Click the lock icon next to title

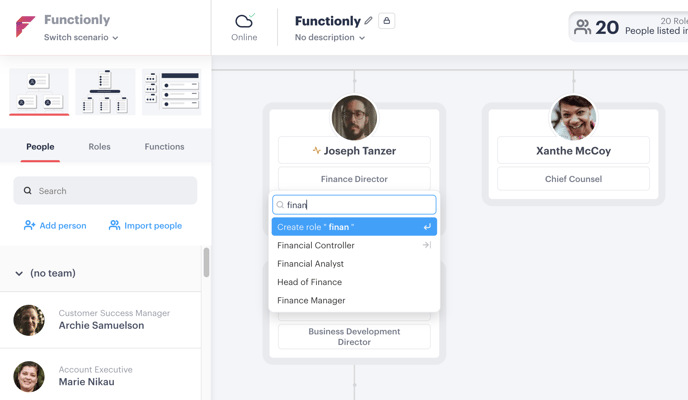point(387,21)
